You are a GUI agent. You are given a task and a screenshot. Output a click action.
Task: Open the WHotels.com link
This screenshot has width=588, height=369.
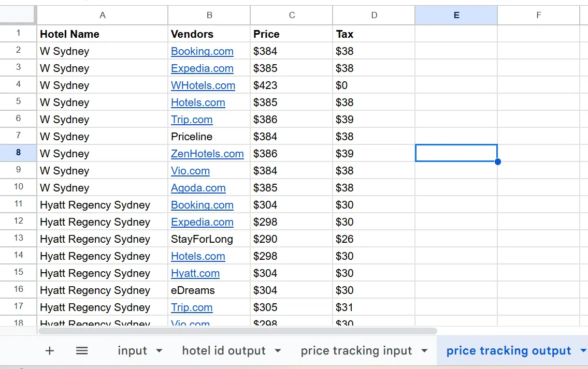tap(203, 85)
